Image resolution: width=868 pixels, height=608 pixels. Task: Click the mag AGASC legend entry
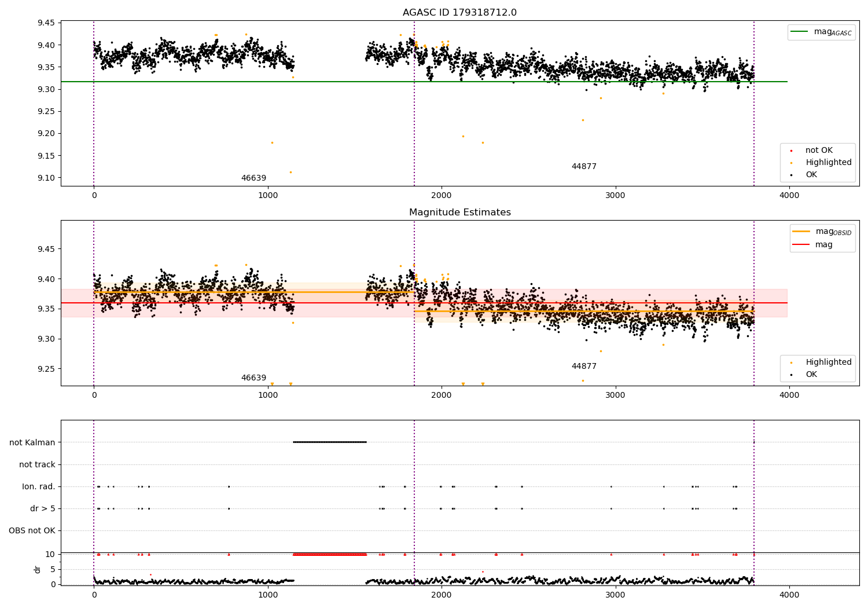pos(822,32)
